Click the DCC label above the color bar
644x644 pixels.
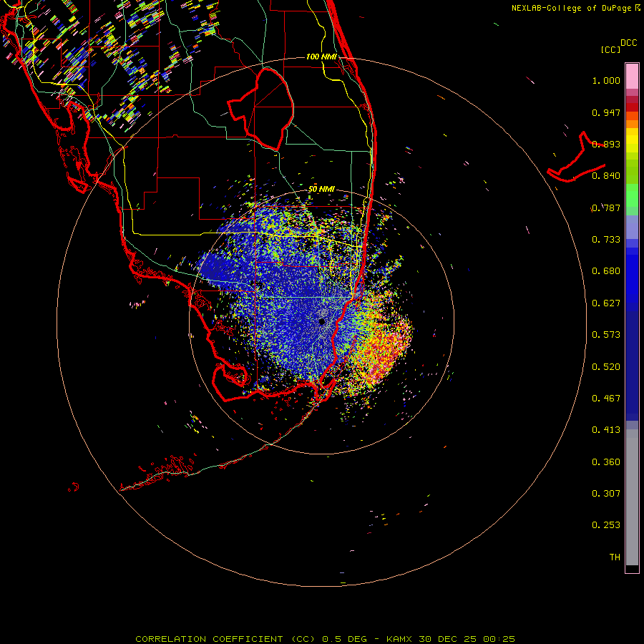[628, 43]
